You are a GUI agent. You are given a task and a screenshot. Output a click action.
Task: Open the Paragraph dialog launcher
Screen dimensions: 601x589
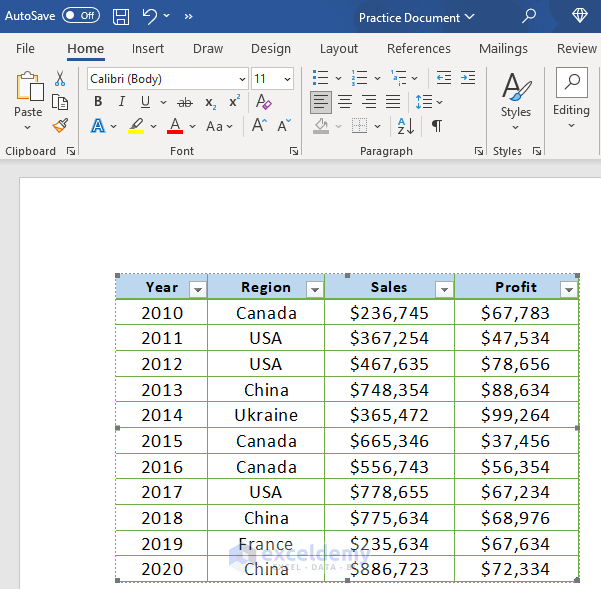point(479,151)
